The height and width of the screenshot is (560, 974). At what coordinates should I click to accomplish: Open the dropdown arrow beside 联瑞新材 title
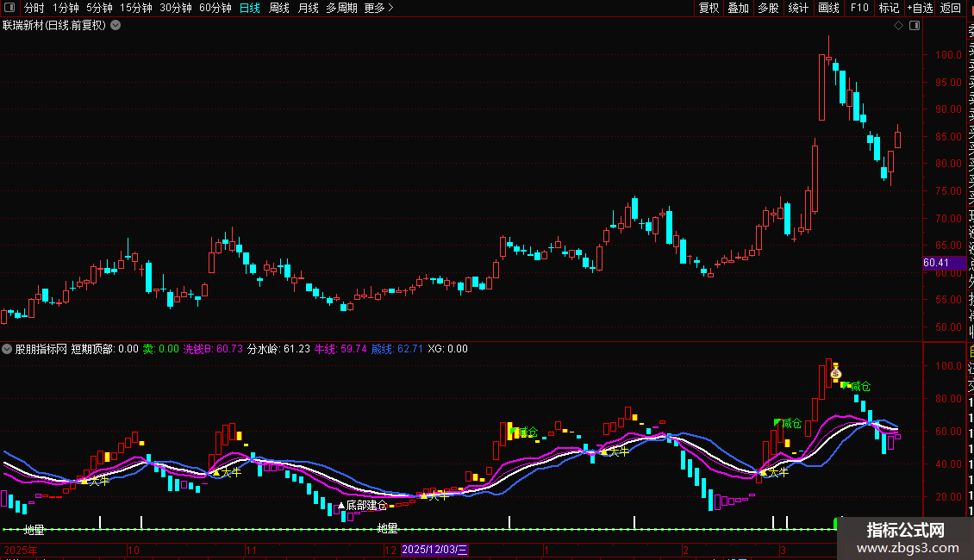[x=116, y=26]
